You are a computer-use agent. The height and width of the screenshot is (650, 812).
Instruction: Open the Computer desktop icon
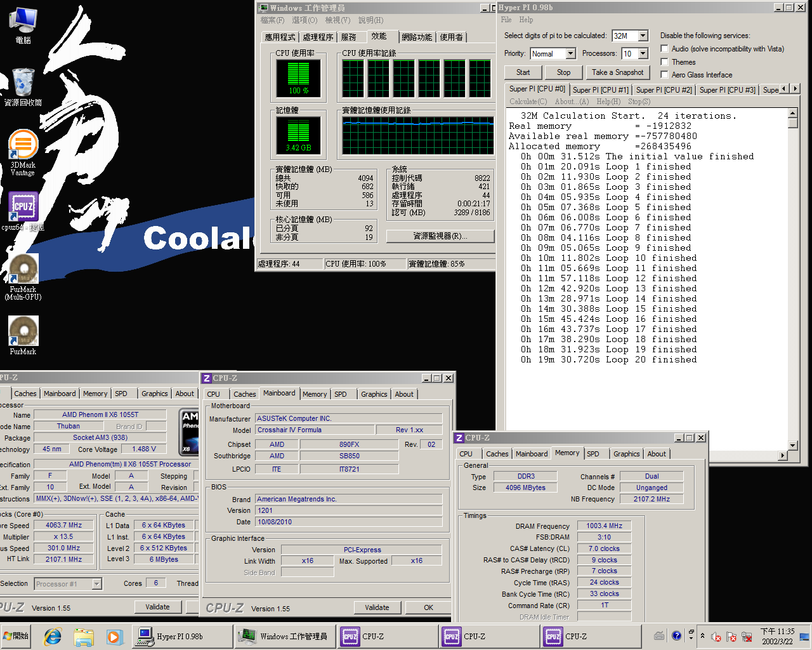pyautogui.click(x=23, y=25)
